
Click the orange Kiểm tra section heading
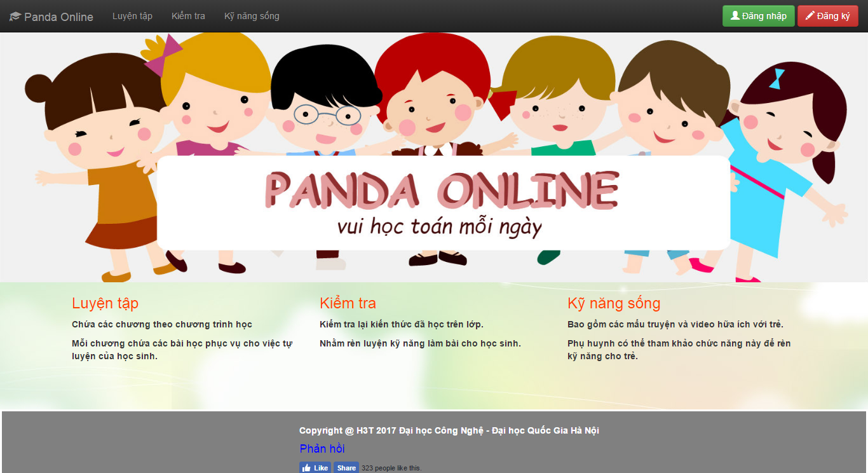[x=348, y=303]
